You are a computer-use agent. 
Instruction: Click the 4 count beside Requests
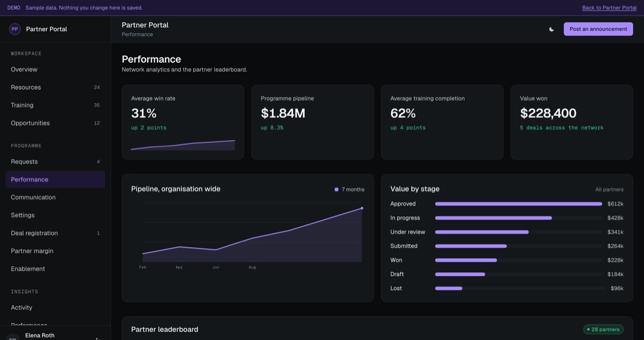[x=98, y=162]
